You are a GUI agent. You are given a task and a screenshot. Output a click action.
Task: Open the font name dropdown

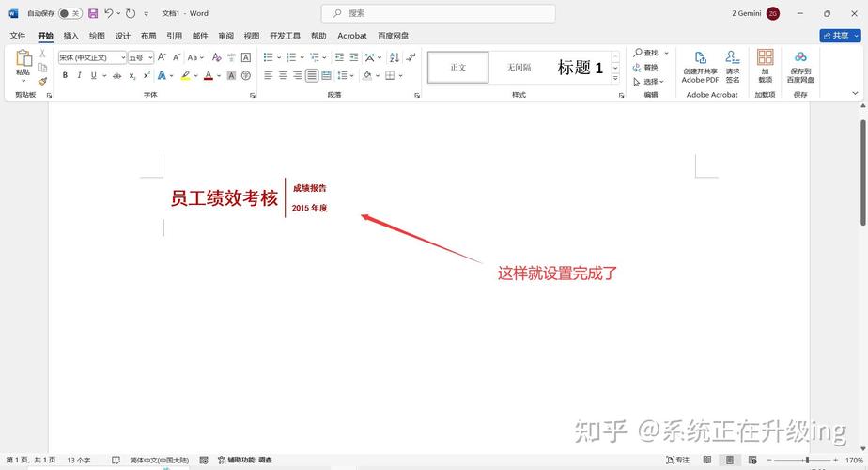tap(123, 57)
